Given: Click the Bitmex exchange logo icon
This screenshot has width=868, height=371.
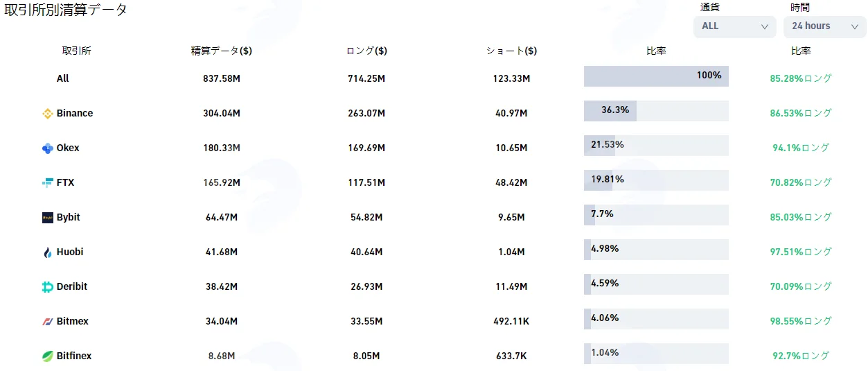Looking at the screenshot, I should point(48,322).
